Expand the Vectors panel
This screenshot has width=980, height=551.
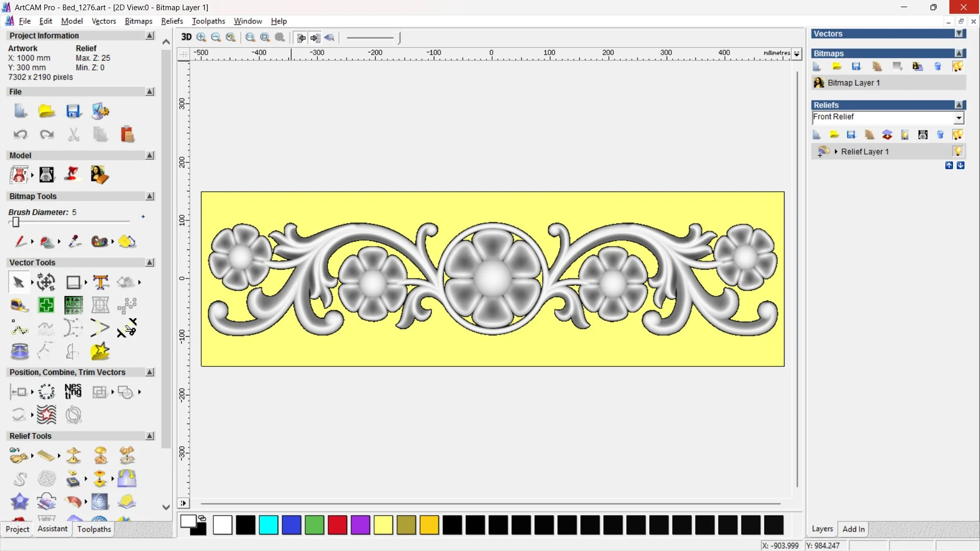[x=959, y=34]
